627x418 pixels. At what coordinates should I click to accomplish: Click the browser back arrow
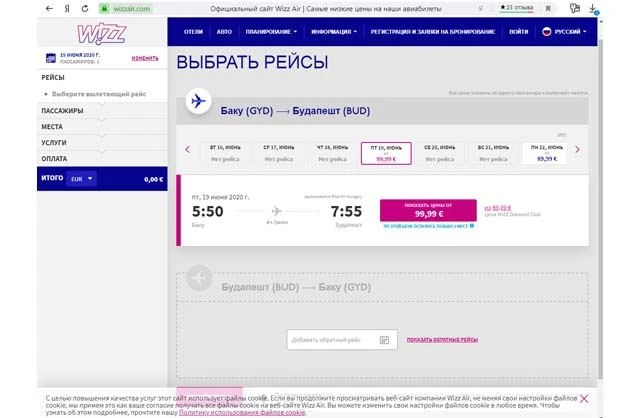pos(49,8)
